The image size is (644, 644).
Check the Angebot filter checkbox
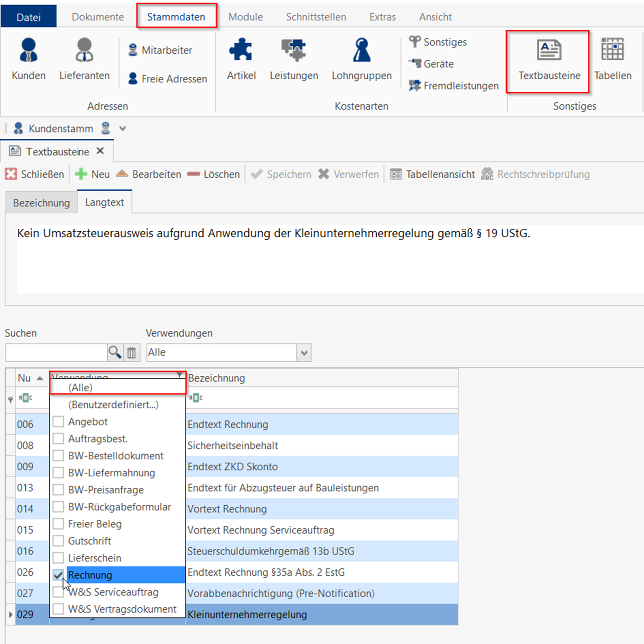coord(58,421)
